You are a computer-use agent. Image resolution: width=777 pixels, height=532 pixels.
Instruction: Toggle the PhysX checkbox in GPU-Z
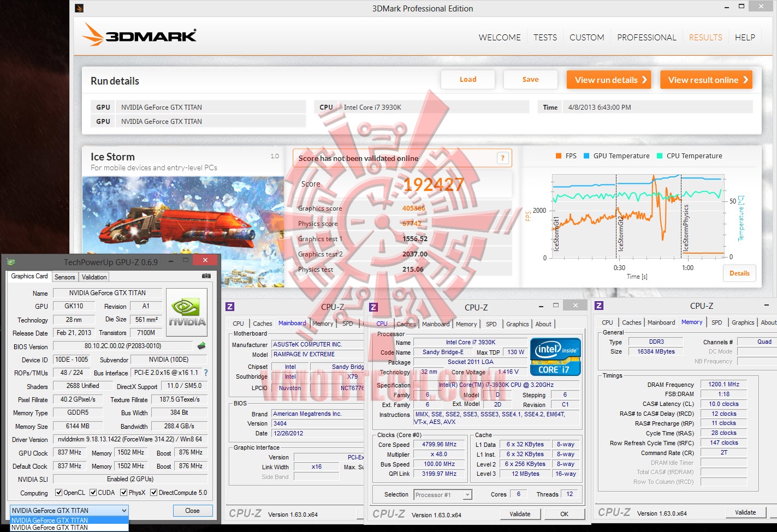tap(123, 493)
